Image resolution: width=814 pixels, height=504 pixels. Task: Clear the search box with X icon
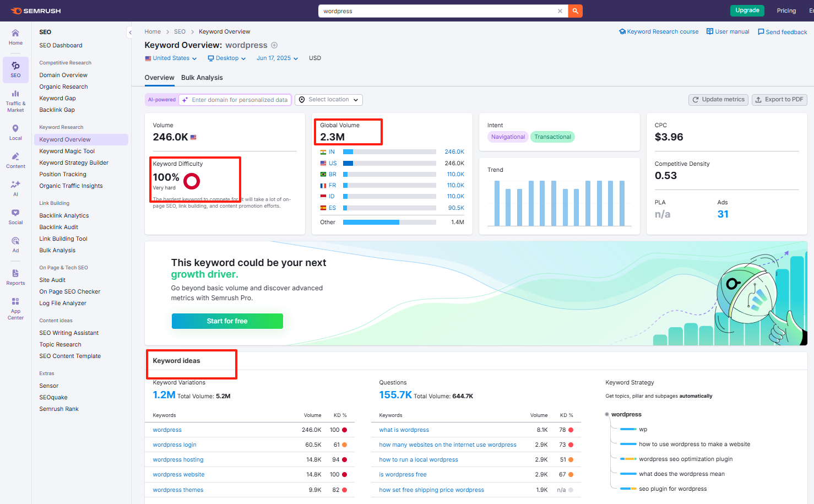tap(560, 11)
